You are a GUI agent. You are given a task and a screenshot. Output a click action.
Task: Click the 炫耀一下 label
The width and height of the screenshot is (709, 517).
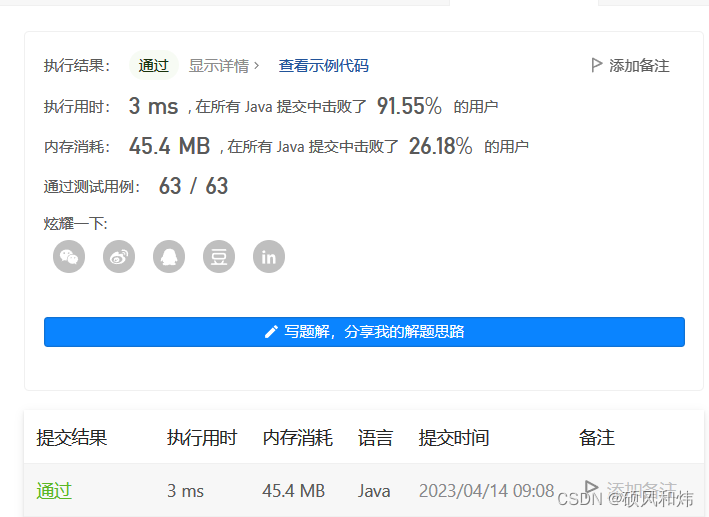pos(76,223)
